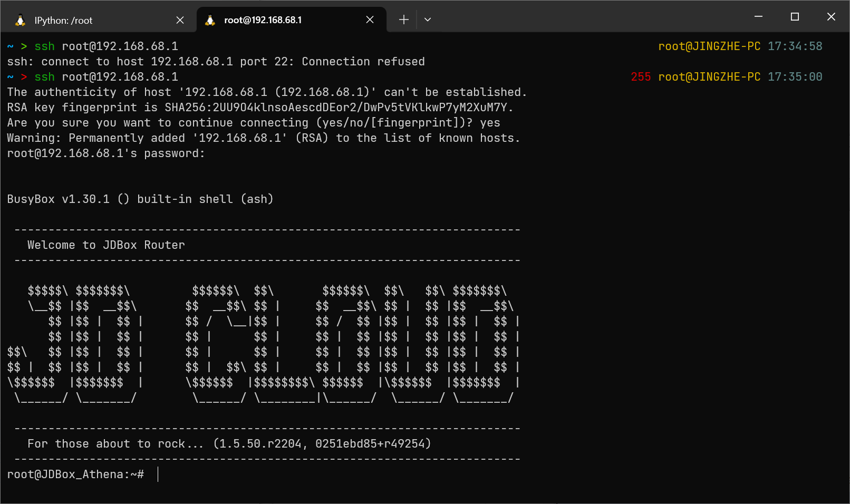Viewport: 850px width, 504px height.
Task: Click the penguin icon on the root@192.168.68.1 tab
Action: [x=210, y=20]
